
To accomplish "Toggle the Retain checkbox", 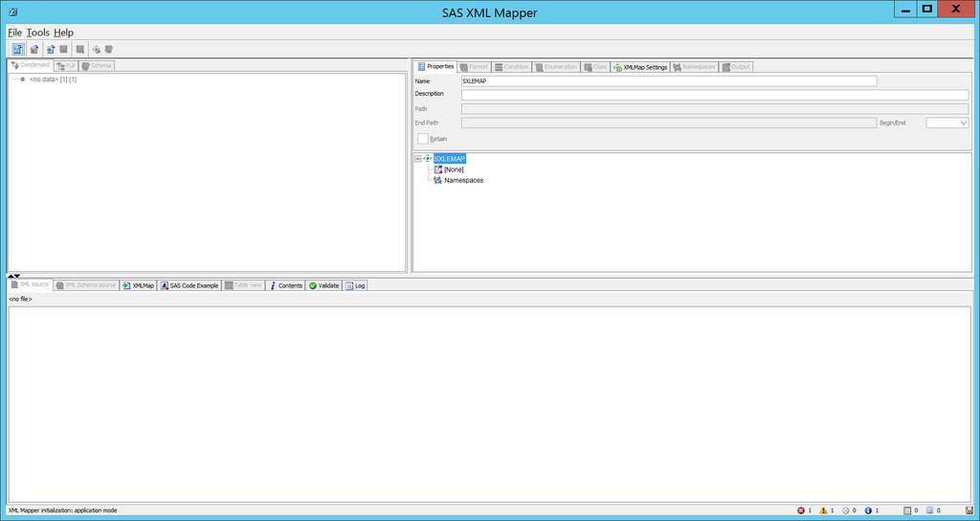I will [x=423, y=139].
